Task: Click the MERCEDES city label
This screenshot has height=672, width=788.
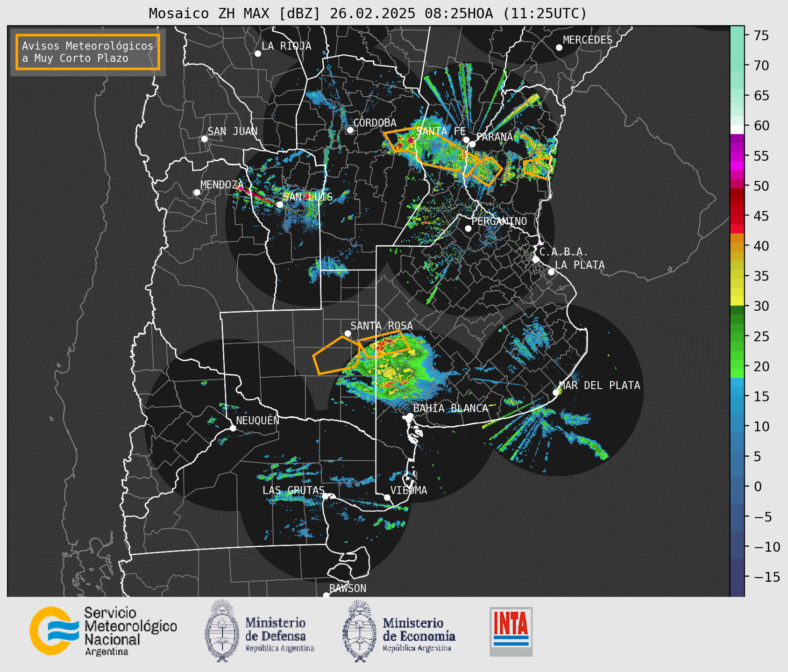Action: point(587,40)
